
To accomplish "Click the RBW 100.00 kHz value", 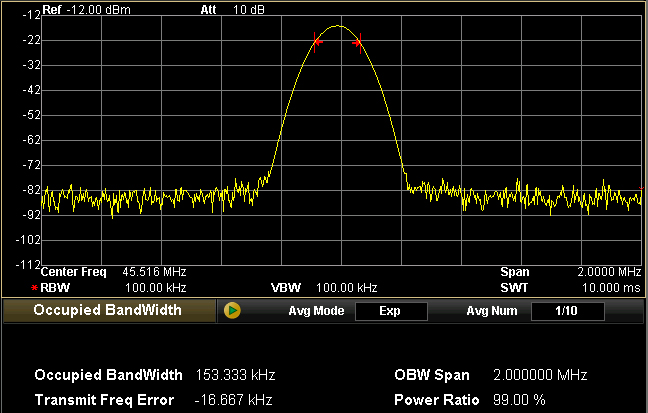I will pyautogui.click(x=155, y=288).
